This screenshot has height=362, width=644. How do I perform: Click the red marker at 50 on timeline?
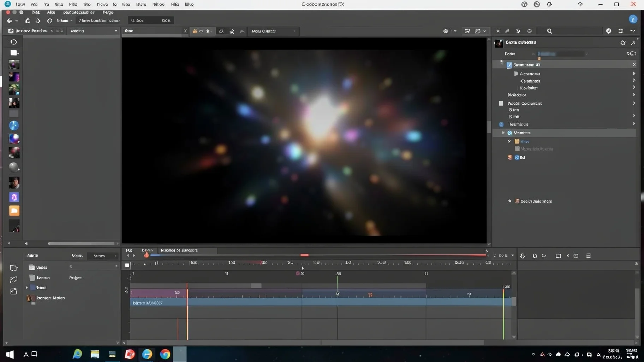pyautogui.click(x=298, y=274)
